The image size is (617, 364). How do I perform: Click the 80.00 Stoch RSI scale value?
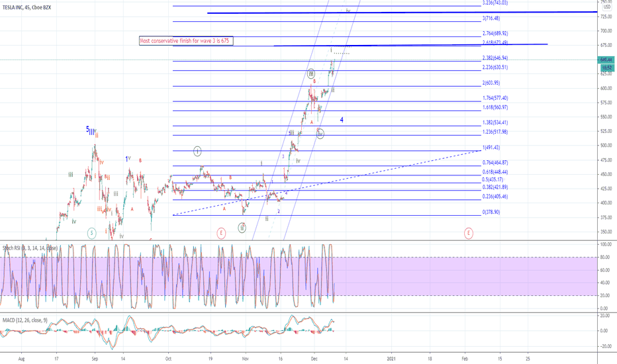point(605,257)
